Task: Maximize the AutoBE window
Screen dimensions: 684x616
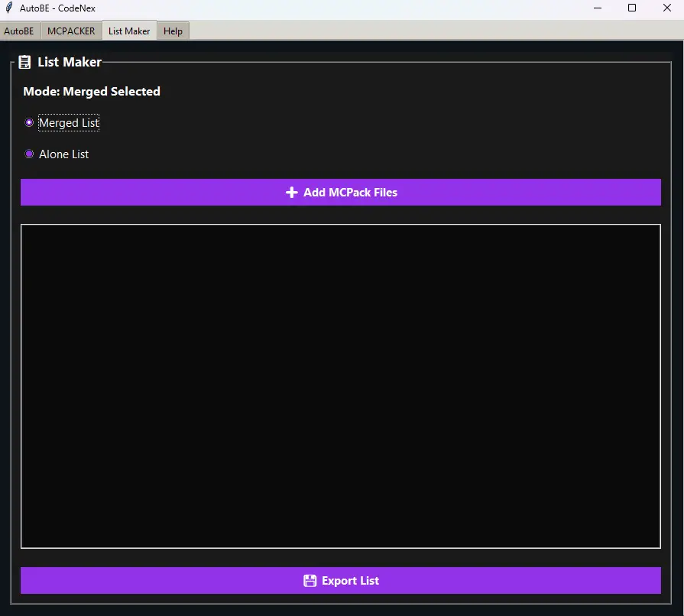Action: pos(632,8)
